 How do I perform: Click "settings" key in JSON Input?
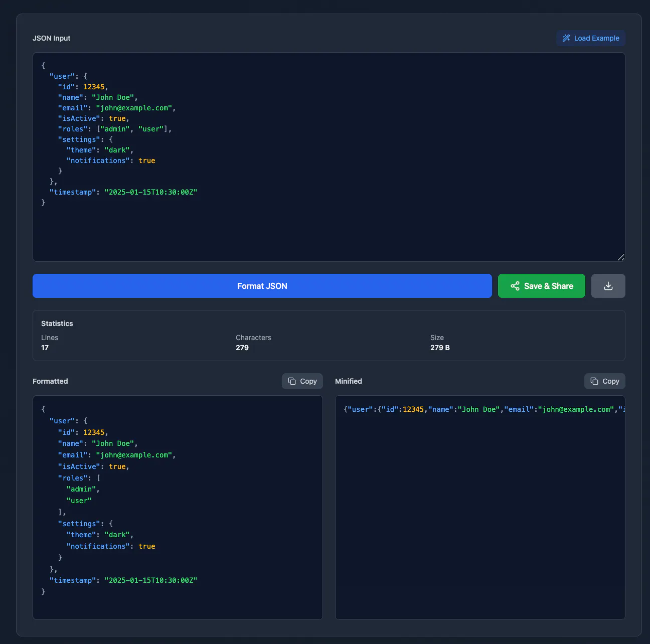coord(79,139)
